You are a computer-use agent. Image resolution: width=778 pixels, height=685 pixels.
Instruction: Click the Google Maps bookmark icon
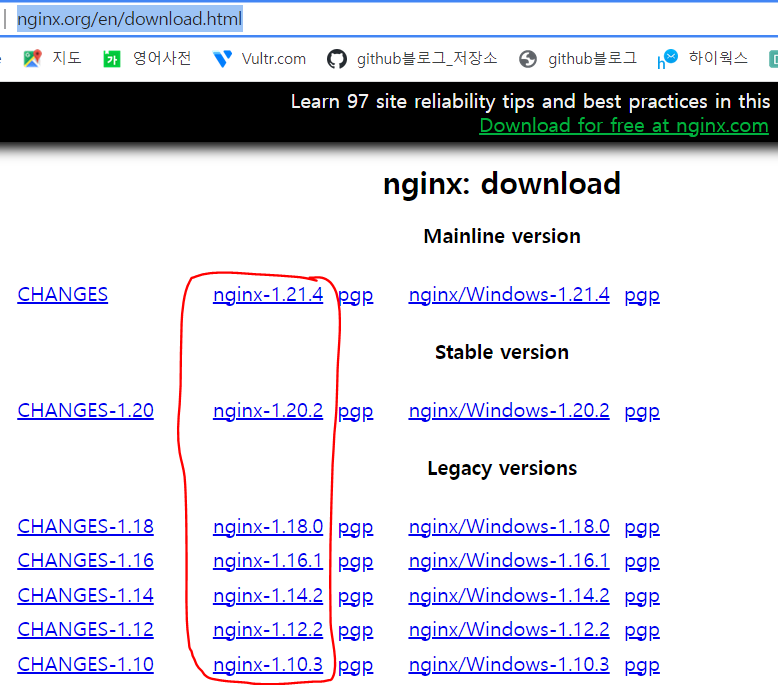(32, 59)
